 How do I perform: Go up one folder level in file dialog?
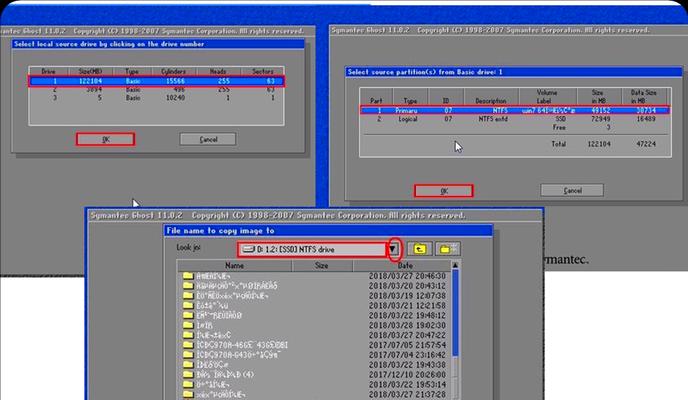click(x=419, y=249)
